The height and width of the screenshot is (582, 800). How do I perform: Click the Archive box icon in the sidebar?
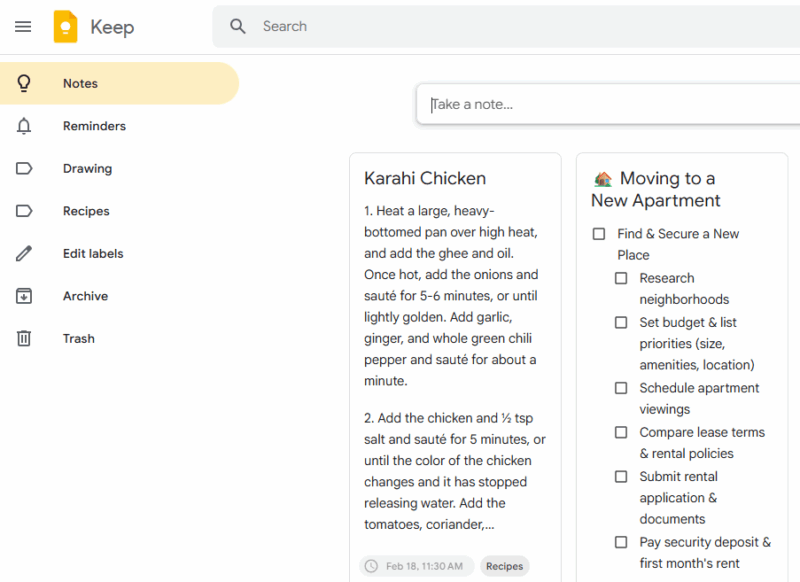point(24,296)
